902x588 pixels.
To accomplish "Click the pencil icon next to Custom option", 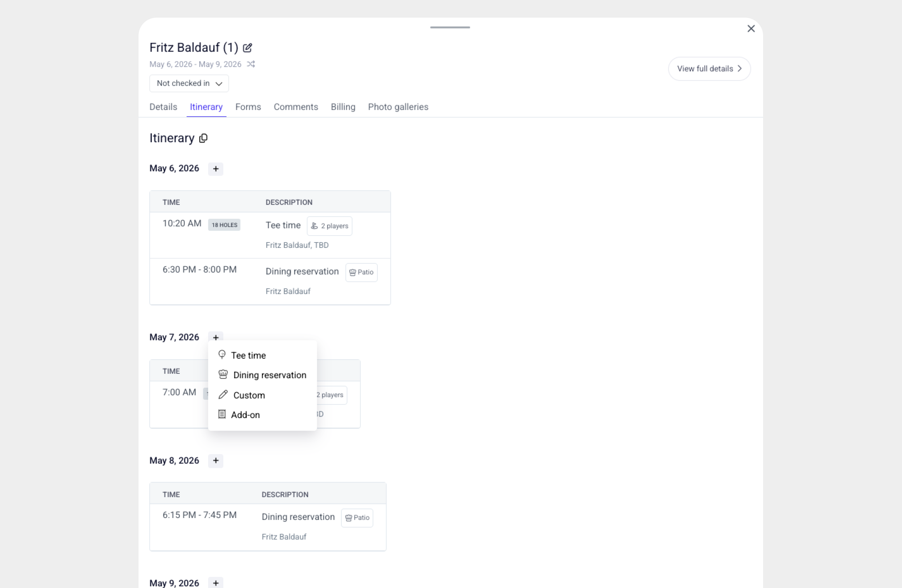I will point(223,394).
